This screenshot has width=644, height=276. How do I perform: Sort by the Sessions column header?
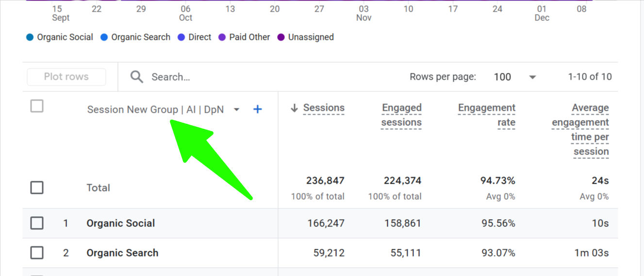324,108
